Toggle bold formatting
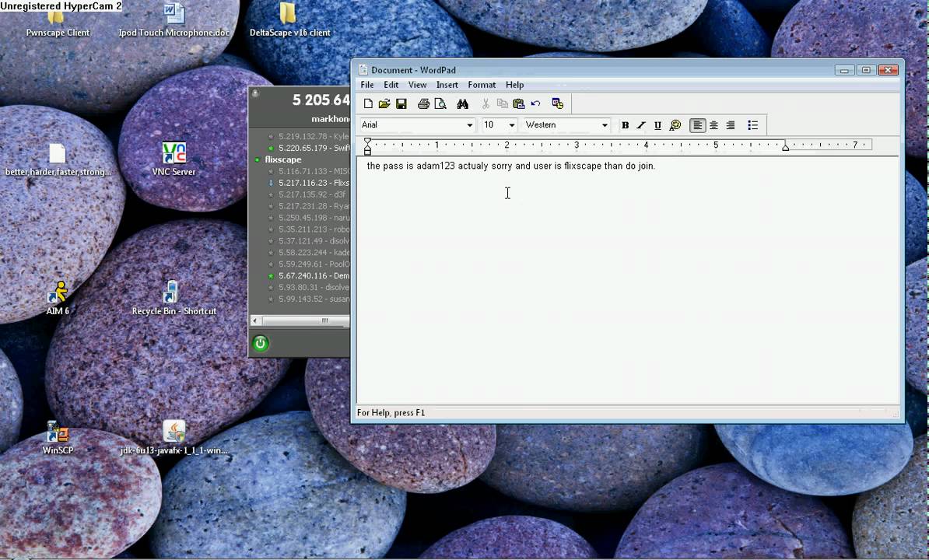Screen dimensions: 929x560 [x=625, y=125]
